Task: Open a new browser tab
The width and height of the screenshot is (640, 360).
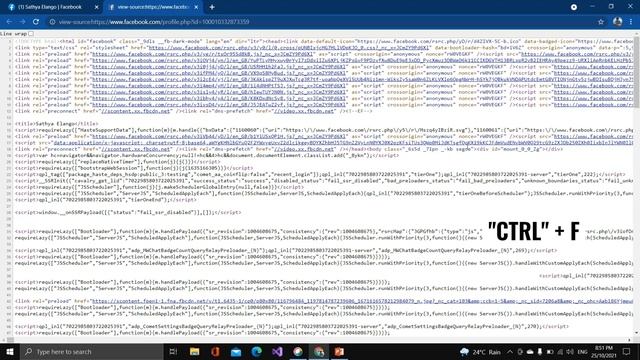Action: point(212,7)
